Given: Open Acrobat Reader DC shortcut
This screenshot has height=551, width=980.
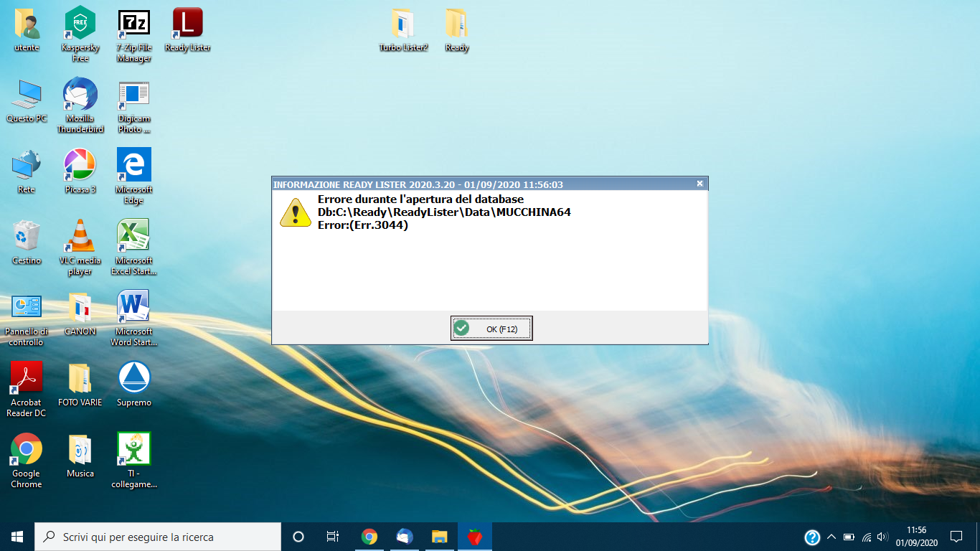Looking at the screenshot, I should [27, 390].
